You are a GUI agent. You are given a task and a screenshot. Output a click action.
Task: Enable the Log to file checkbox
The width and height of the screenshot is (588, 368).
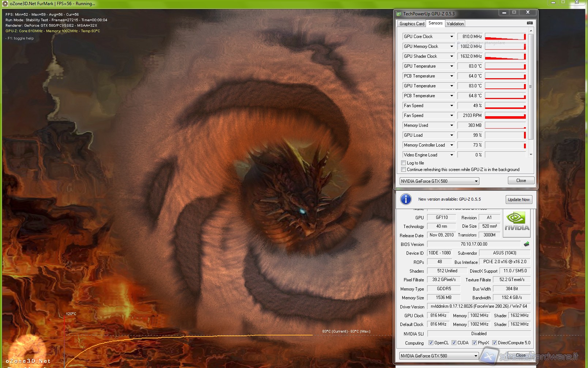(404, 163)
